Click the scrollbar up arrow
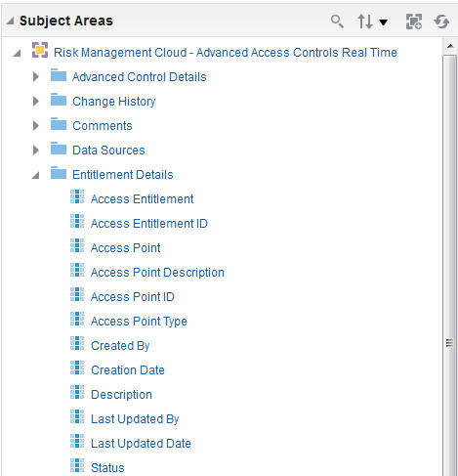Viewport: 458px width, 476px height. point(450,46)
